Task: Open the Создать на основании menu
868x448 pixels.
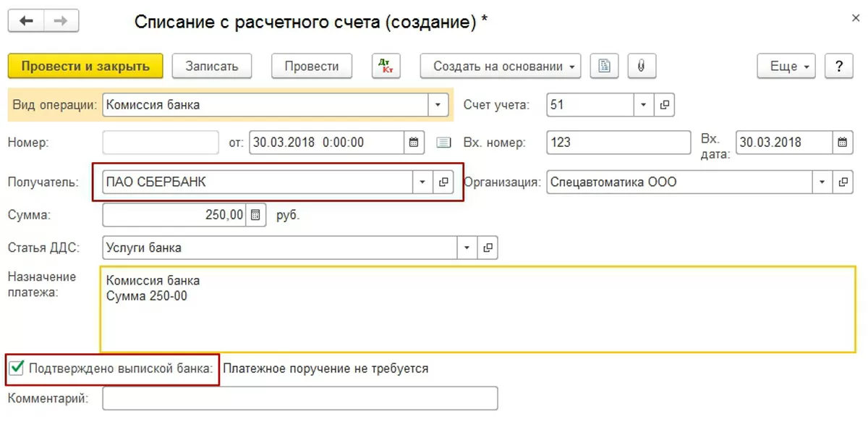Action: [x=501, y=66]
